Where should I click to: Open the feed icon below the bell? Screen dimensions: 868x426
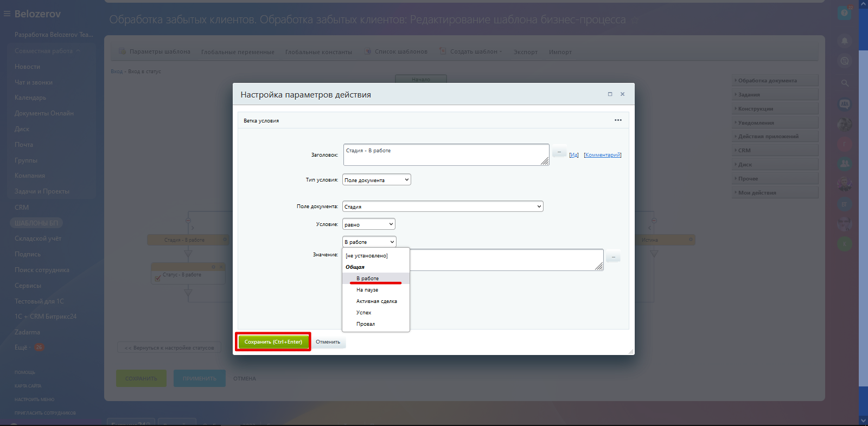click(845, 61)
